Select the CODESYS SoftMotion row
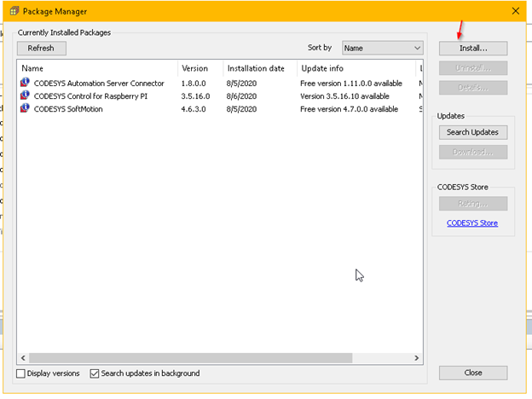 (x=220, y=109)
